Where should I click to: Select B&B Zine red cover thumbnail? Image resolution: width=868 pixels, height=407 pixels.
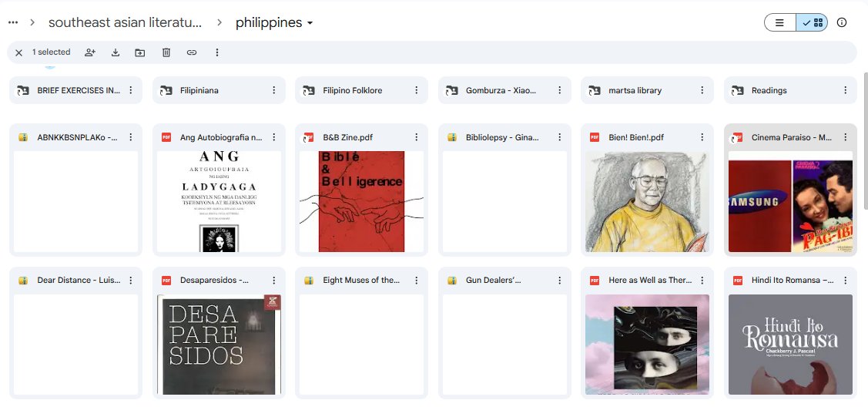[x=361, y=201]
